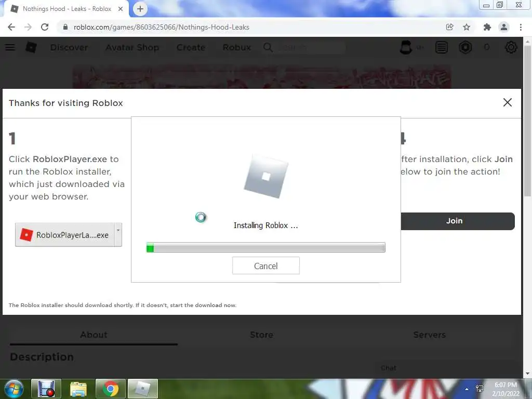Click the Join button
This screenshot has width=532, height=399.
pyautogui.click(x=457, y=221)
